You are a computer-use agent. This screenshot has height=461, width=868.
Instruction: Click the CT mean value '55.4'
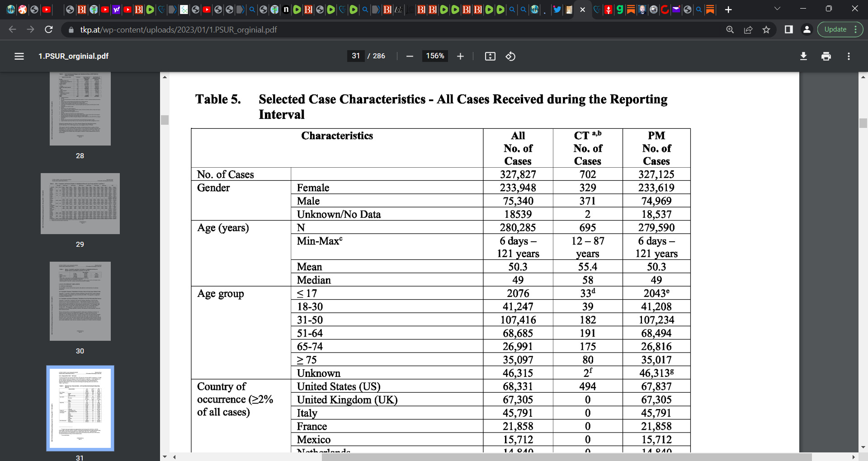pyautogui.click(x=588, y=267)
